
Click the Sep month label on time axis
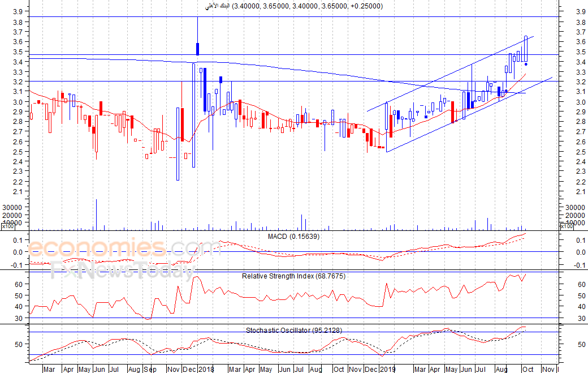click(150, 369)
